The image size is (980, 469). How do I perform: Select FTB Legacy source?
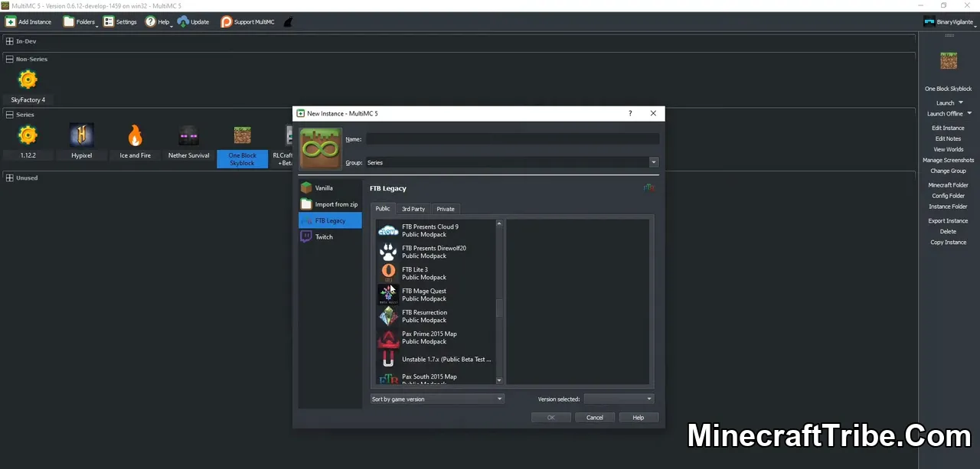(x=330, y=220)
